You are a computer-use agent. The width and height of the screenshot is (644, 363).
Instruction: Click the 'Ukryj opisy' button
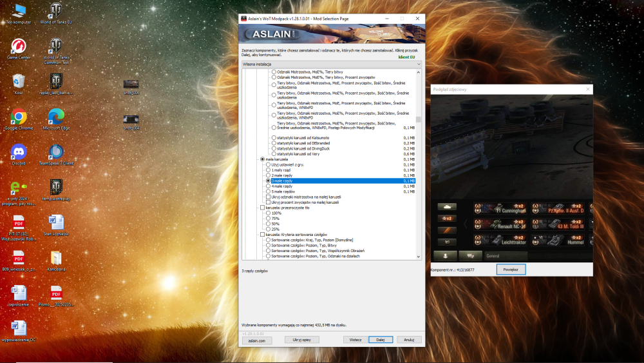[302, 340]
